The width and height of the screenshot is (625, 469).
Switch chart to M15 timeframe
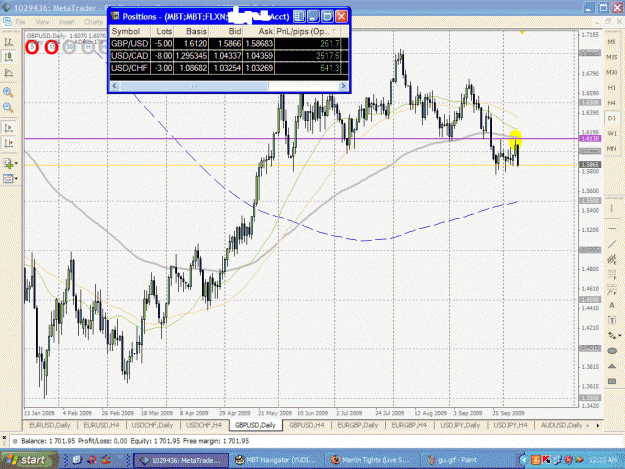pyautogui.click(x=611, y=57)
